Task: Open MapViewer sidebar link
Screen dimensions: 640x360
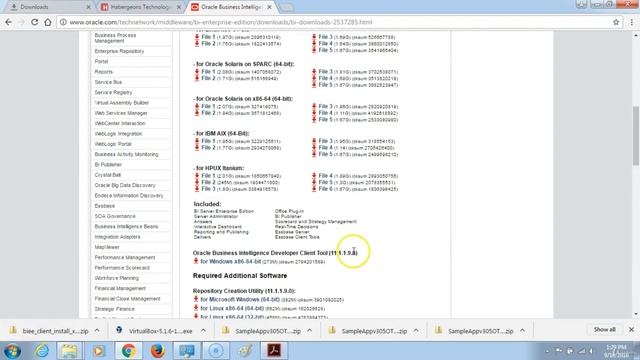Action: coord(107,247)
